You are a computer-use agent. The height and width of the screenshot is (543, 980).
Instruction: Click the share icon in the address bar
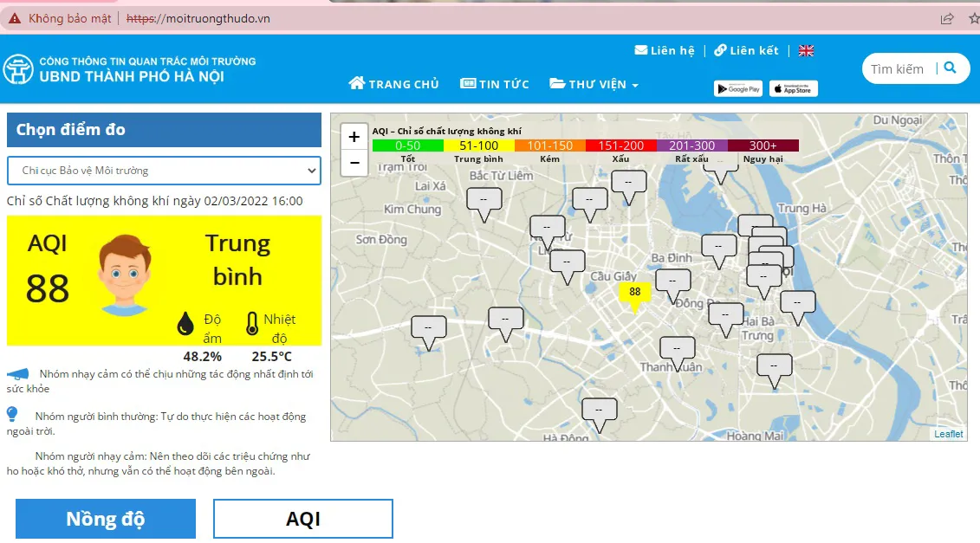[947, 19]
